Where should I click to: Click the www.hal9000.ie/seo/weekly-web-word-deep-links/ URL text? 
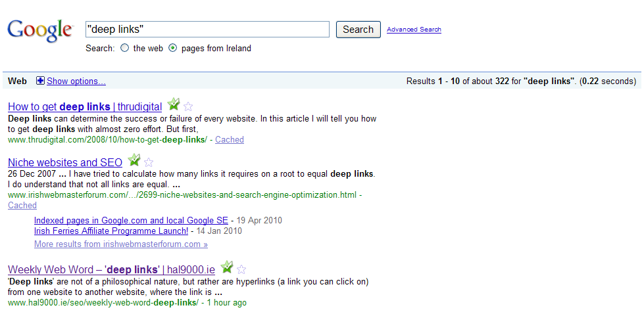tap(103, 303)
